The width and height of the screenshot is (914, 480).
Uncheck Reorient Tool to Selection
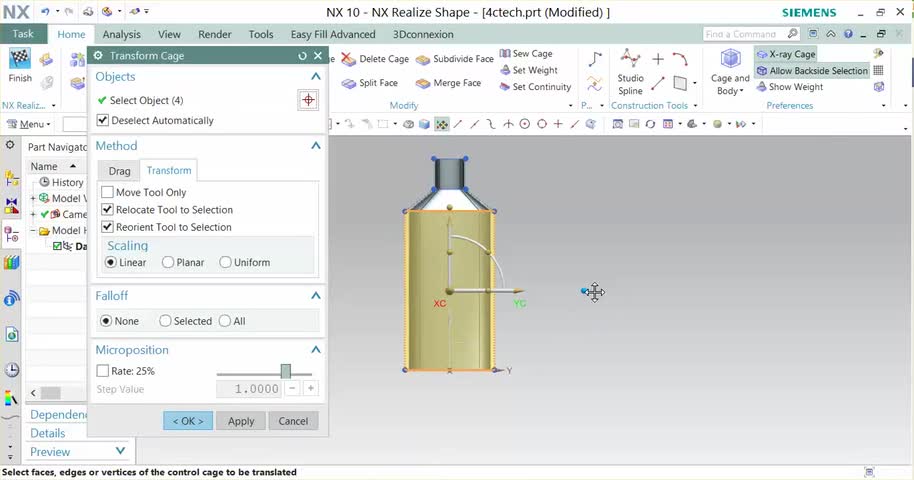(x=107, y=227)
